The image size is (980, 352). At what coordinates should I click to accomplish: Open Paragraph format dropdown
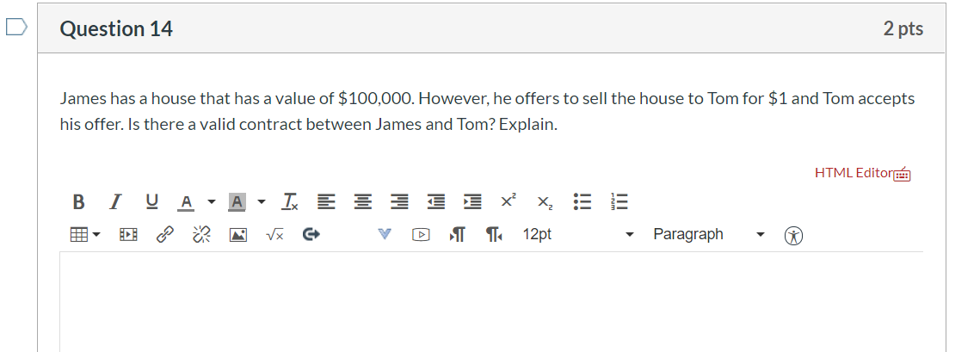[x=709, y=234]
